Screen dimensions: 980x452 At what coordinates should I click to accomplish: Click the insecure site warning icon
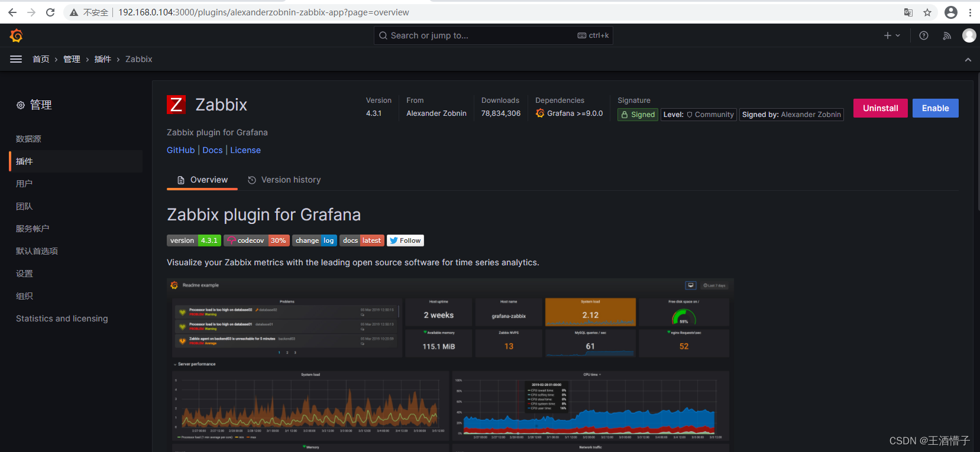[x=73, y=12]
